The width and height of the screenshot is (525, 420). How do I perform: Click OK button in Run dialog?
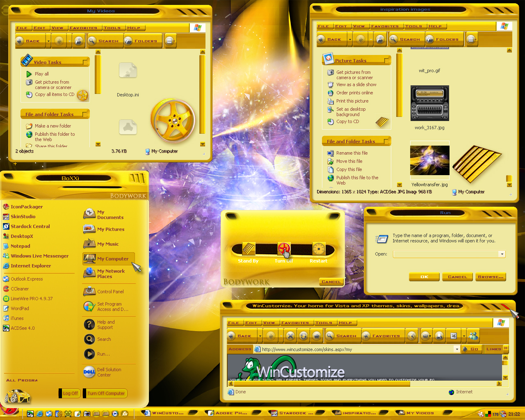tap(425, 277)
